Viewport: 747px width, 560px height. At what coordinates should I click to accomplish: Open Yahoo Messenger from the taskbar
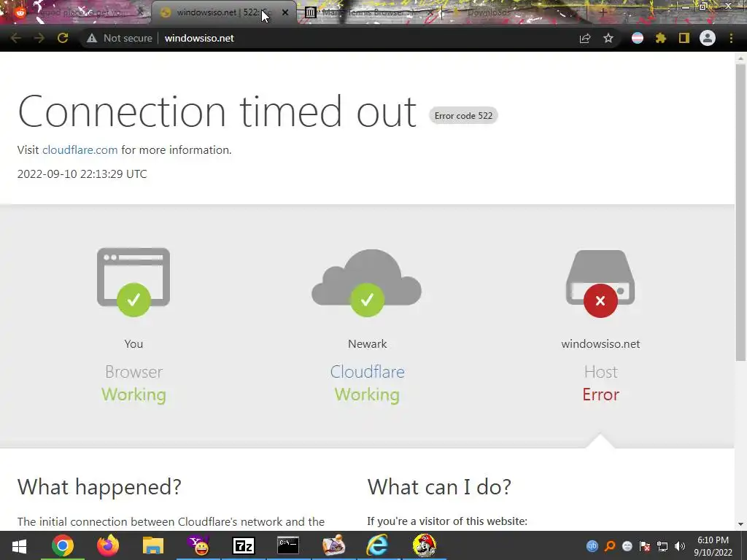pyautogui.click(x=198, y=545)
